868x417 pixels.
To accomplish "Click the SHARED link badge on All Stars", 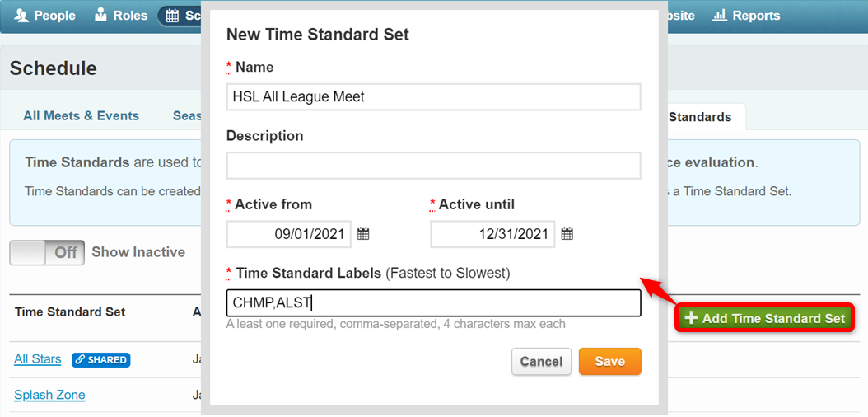I will (101, 359).
